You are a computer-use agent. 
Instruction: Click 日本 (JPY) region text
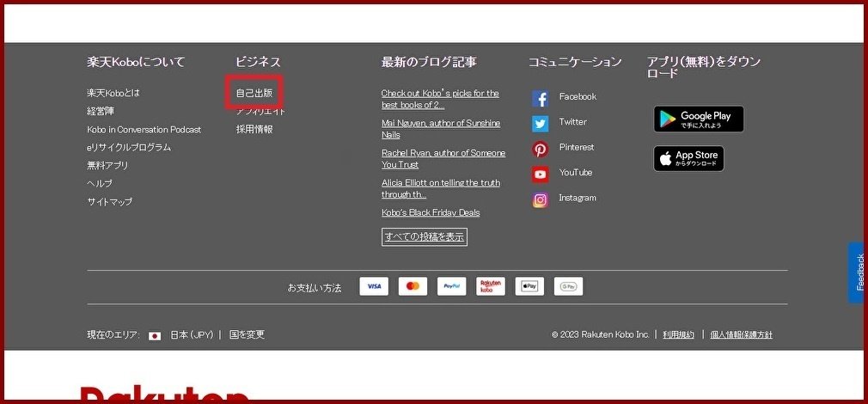(192, 335)
